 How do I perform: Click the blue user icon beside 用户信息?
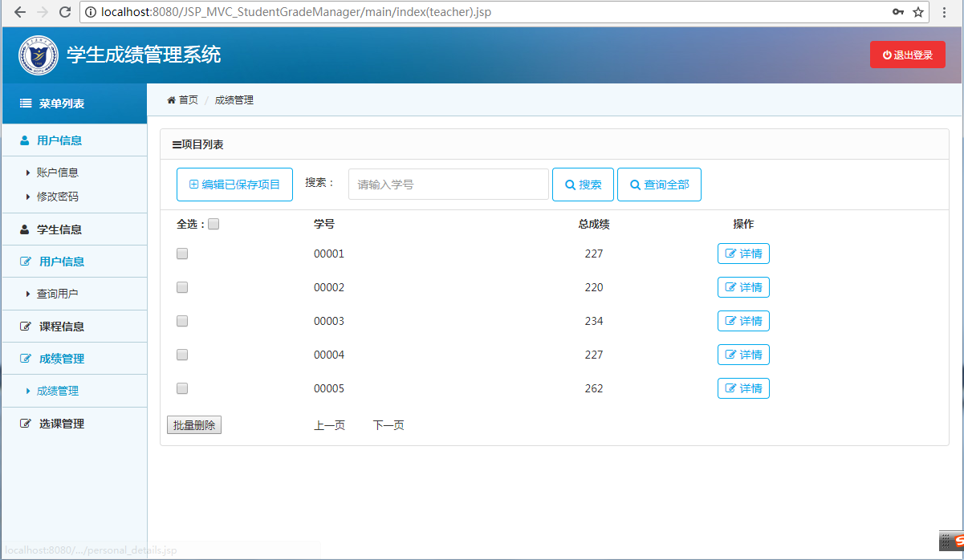(x=24, y=140)
